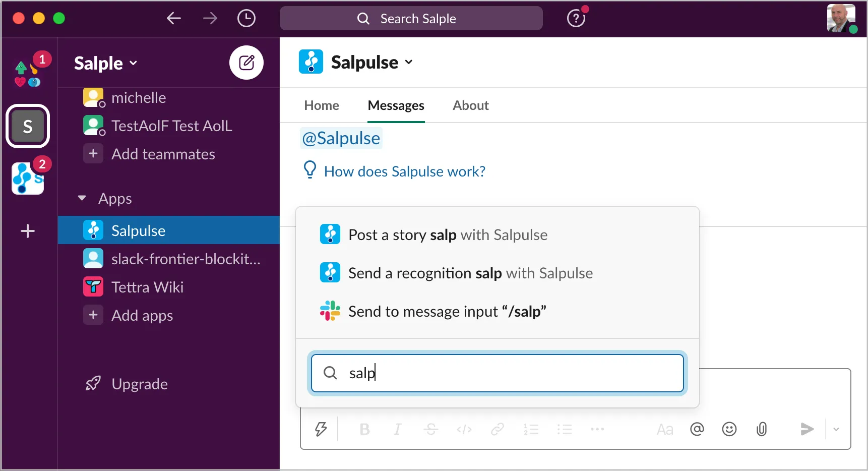Start an ordered list
Screen dimensions: 868x471
531,429
